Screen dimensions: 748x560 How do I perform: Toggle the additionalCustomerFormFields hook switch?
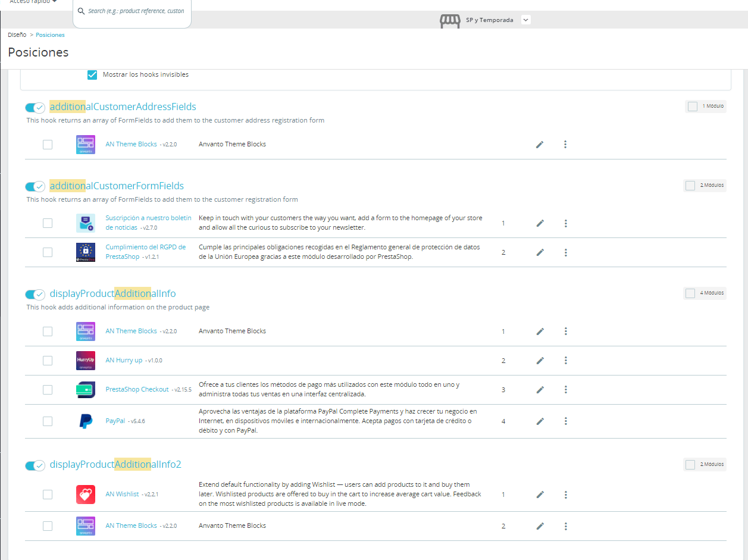pyautogui.click(x=35, y=186)
